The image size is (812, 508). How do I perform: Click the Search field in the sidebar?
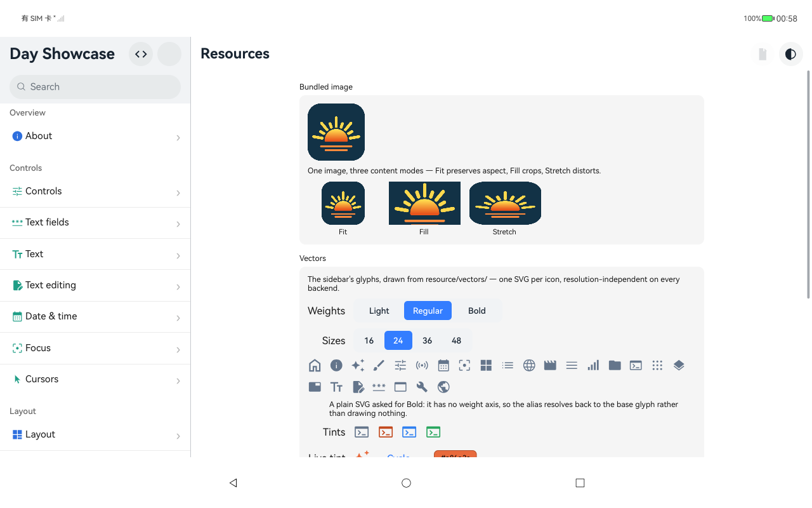tap(95, 87)
